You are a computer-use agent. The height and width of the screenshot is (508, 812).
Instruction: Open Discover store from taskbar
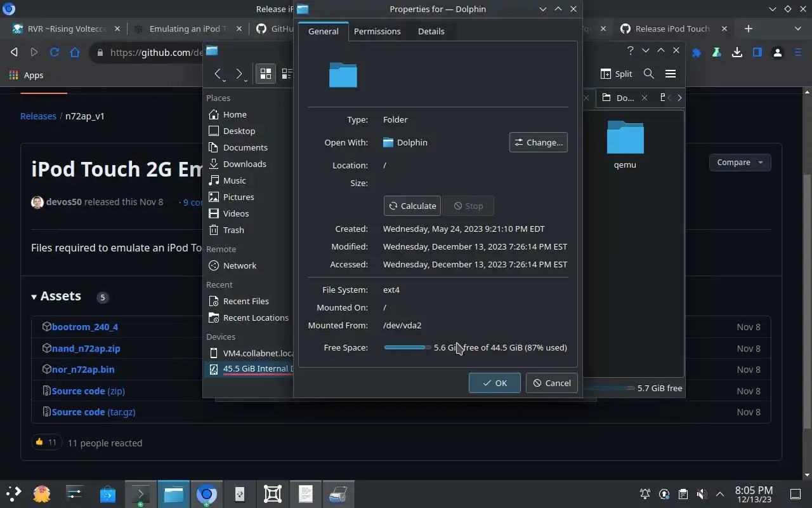[x=107, y=494]
